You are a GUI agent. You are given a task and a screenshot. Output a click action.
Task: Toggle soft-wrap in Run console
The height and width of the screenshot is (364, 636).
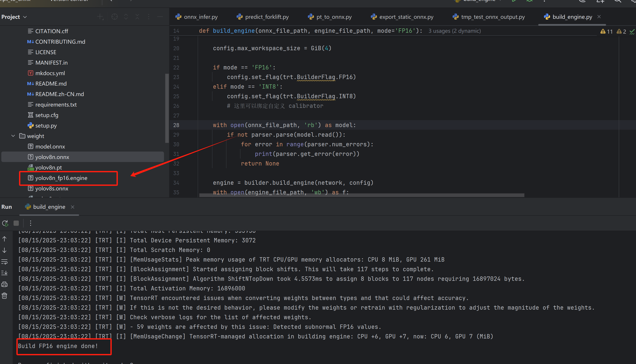5,262
